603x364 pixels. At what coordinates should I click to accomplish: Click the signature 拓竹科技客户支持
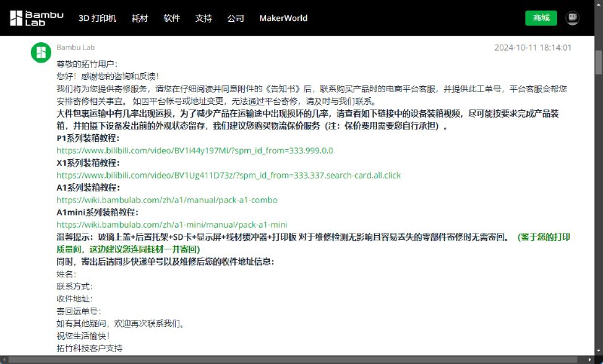89,348
